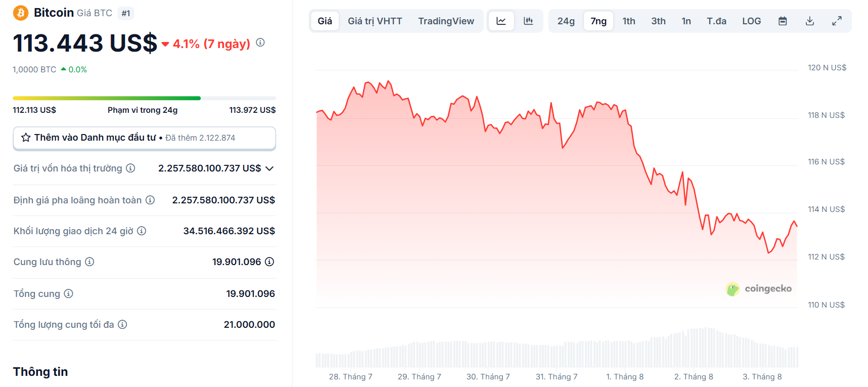Click the 24h price range progress bar
Image resolution: width=868 pixels, height=387 pixels.
[x=145, y=98]
